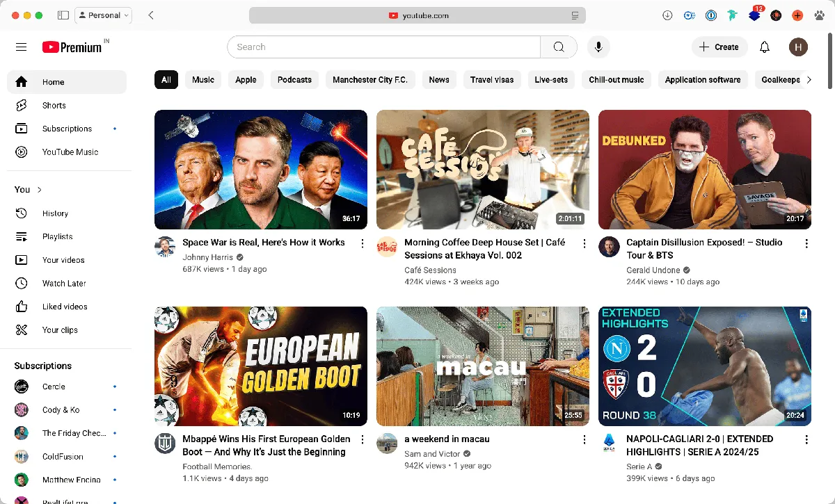Select the Podcasts filter chip
The width and height of the screenshot is (835, 504).
[294, 80]
